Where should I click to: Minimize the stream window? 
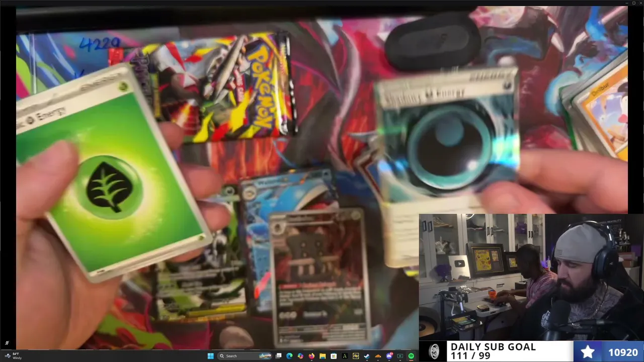click(626, 3)
